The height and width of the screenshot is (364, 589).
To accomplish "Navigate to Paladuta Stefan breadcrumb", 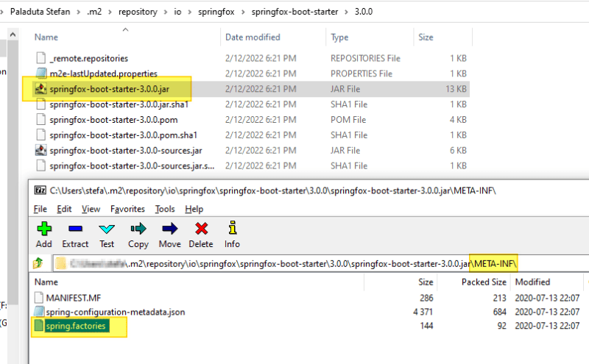I will [x=40, y=12].
